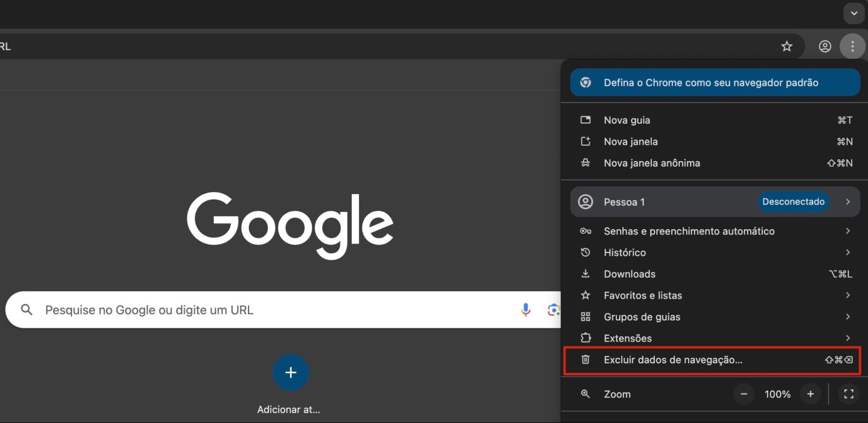This screenshot has height=423, width=868.
Task: Expand the Pessoa 1 profile submenu
Action: pyautogui.click(x=848, y=202)
